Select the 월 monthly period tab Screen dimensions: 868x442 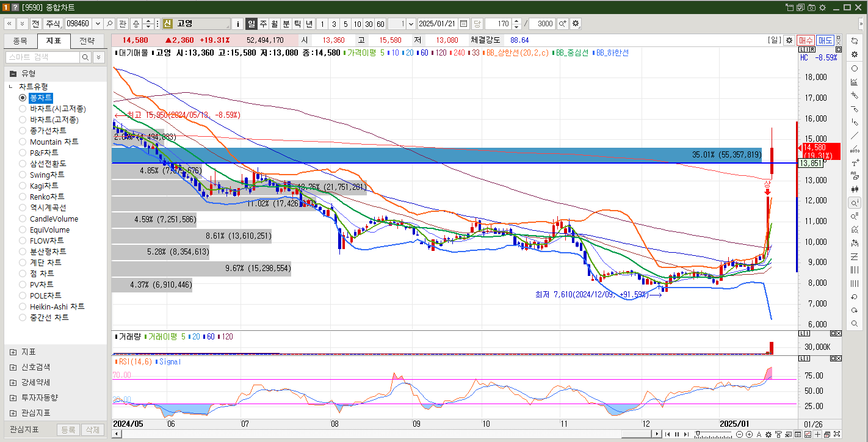274,24
